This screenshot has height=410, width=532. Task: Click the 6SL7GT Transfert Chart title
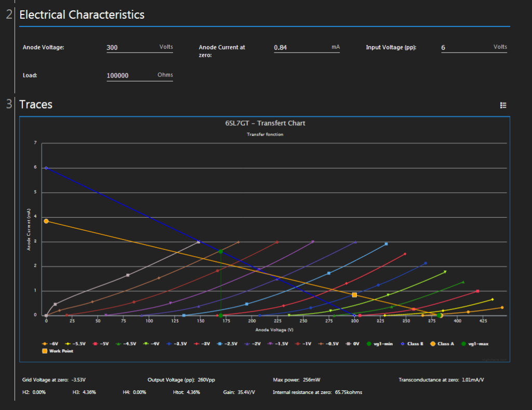265,123
